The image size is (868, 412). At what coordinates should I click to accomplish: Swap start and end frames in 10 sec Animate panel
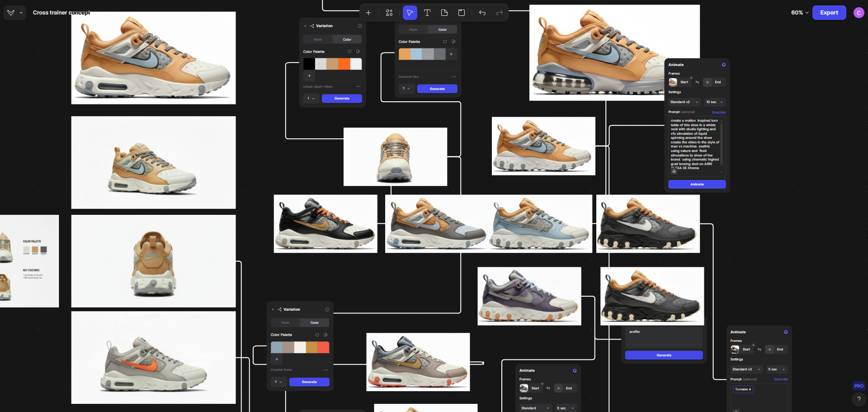[x=697, y=82]
